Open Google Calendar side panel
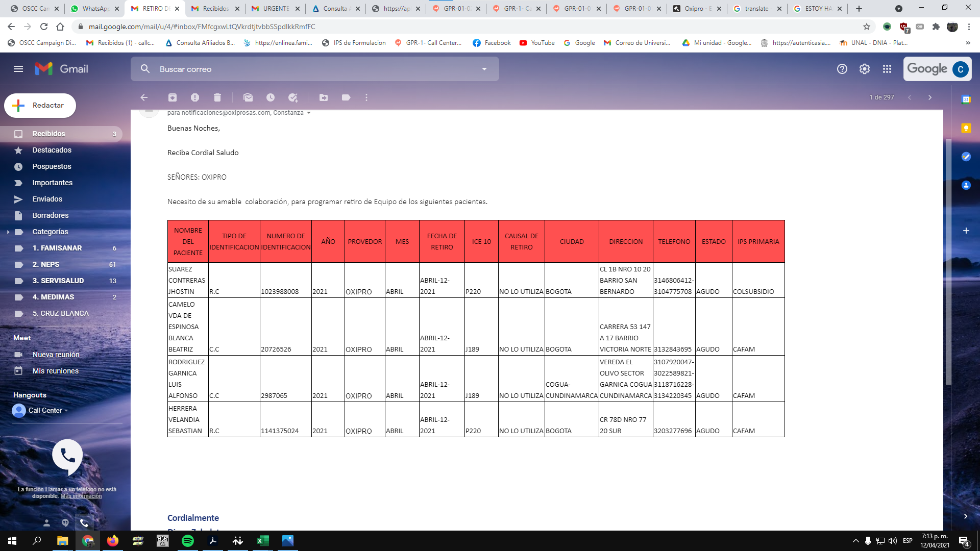 pos(966,99)
